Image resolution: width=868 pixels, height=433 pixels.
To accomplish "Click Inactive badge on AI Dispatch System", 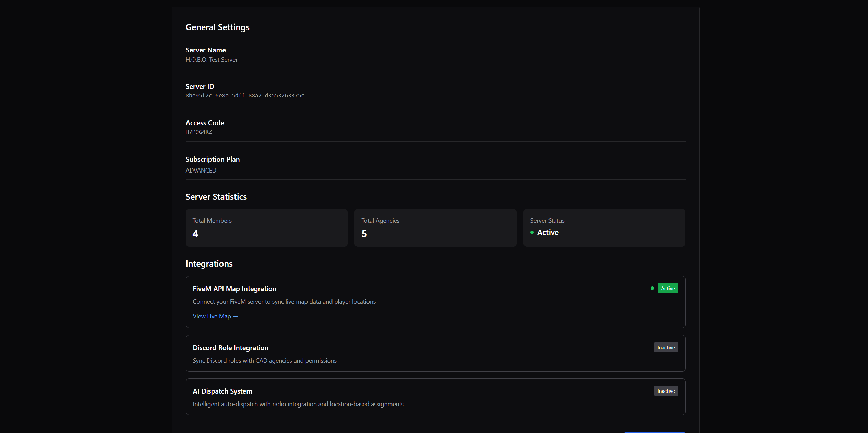I will 666,391.
